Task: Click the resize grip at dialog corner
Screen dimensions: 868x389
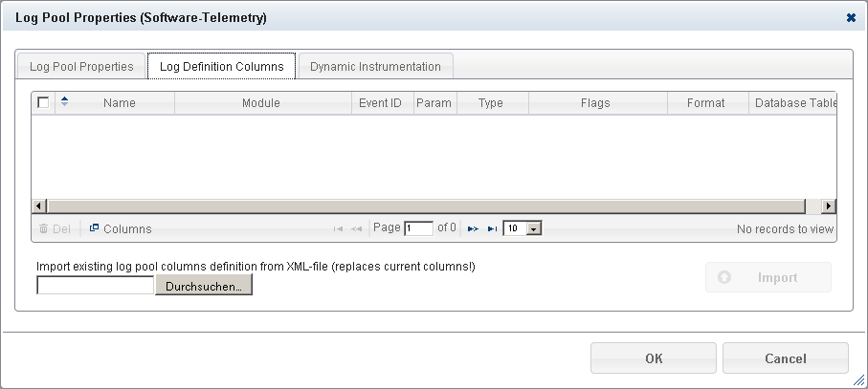Action: (x=858, y=379)
